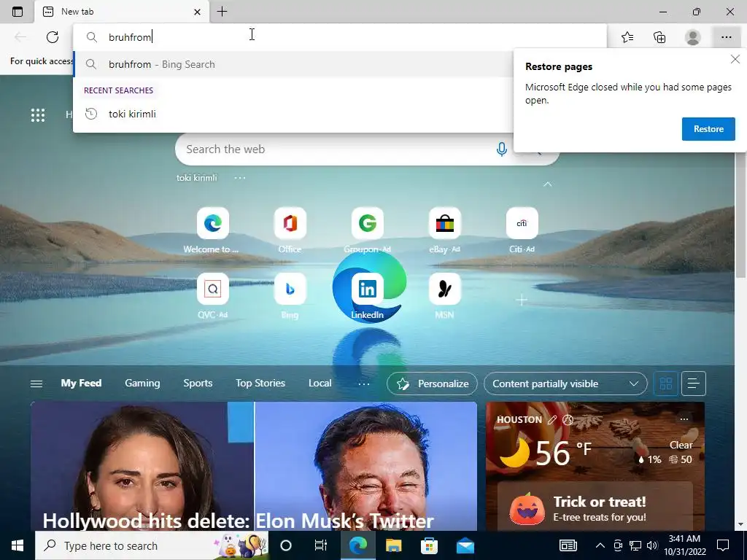
Task: Switch to the Local feed tab
Action: pos(320,384)
